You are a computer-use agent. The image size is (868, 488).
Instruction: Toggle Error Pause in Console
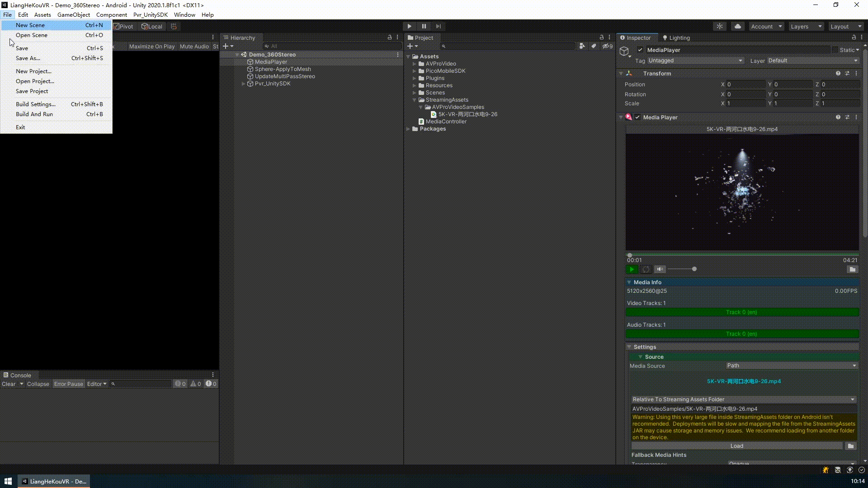pos(69,384)
